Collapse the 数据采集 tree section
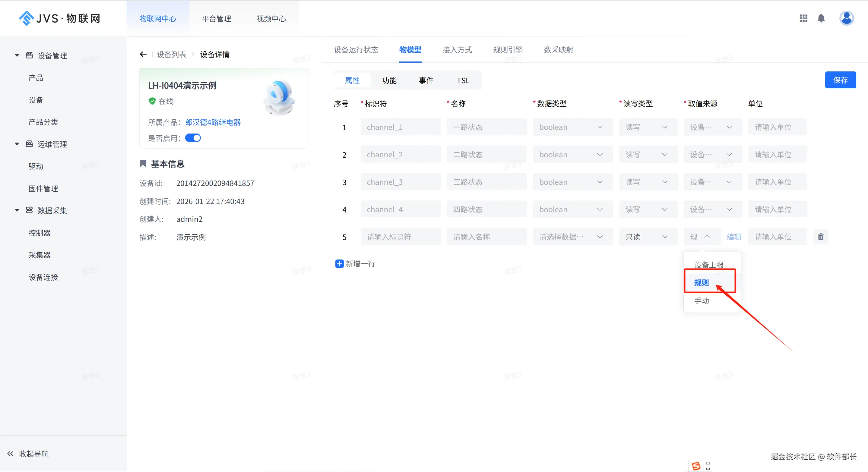 (17, 210)
